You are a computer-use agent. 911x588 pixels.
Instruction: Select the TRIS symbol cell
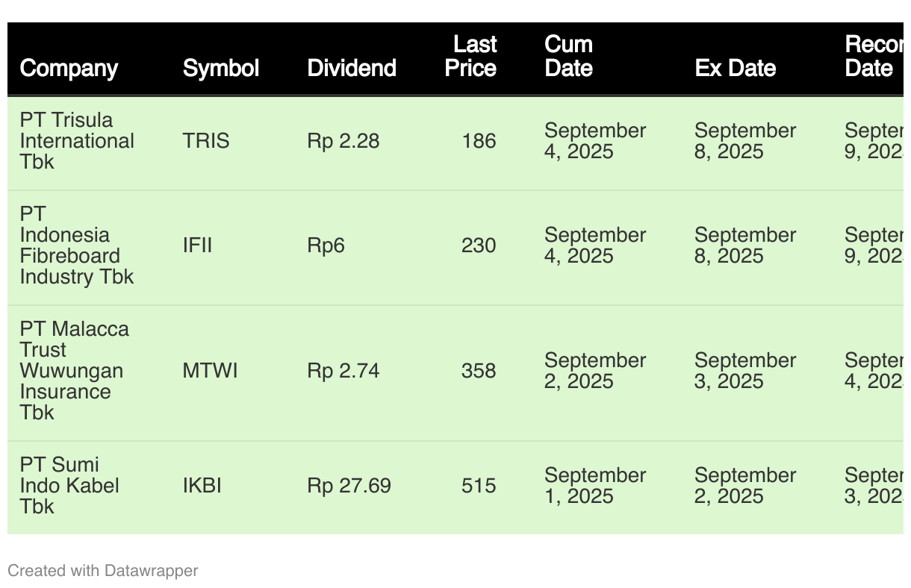pyautogui.click(x=206, y=141)
